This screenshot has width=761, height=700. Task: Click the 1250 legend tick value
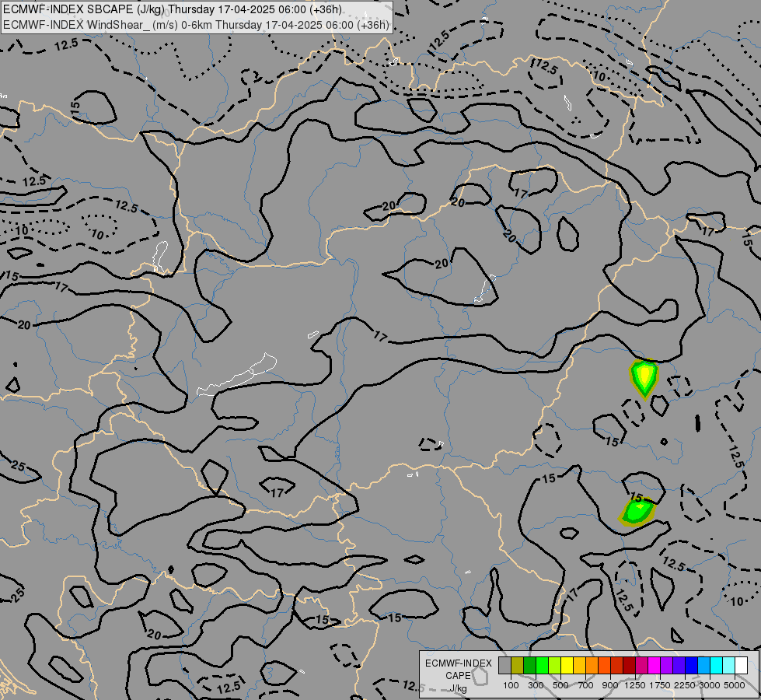coord(635,685)
